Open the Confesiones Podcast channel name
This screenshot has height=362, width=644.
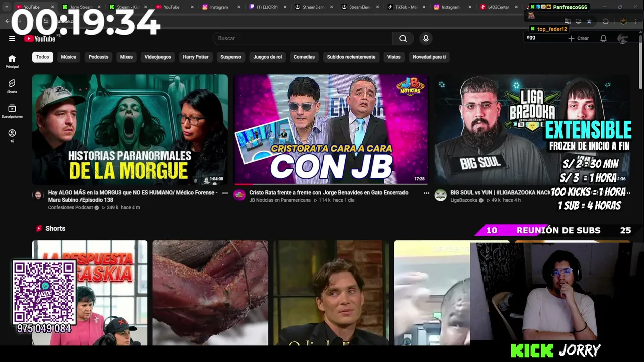click(x=70, y=207)
